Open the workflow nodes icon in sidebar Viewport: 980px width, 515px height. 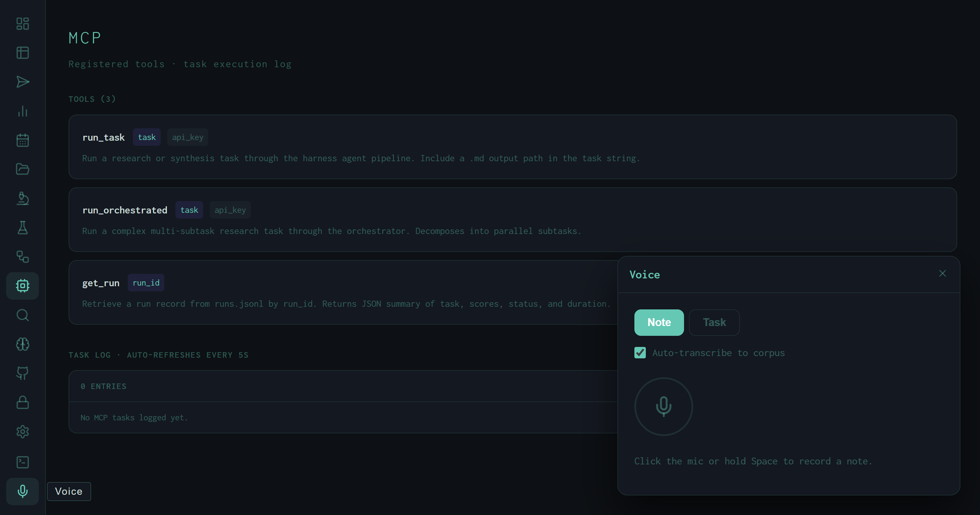[23, 257]
